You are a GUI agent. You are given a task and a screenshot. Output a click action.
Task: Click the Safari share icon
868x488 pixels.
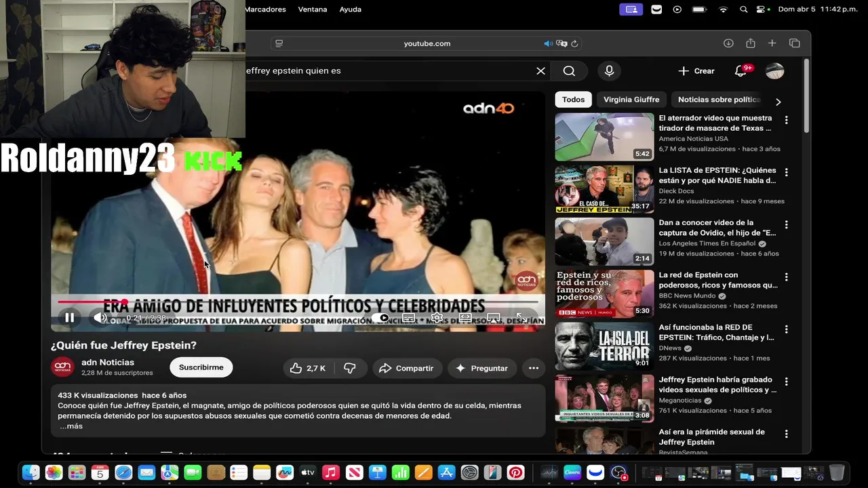750,43
